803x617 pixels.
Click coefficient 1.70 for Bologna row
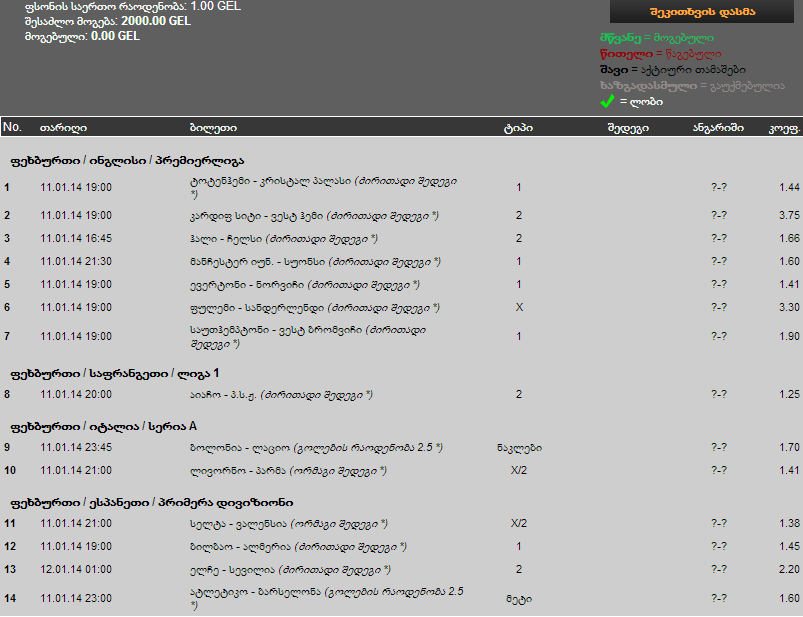789,448
